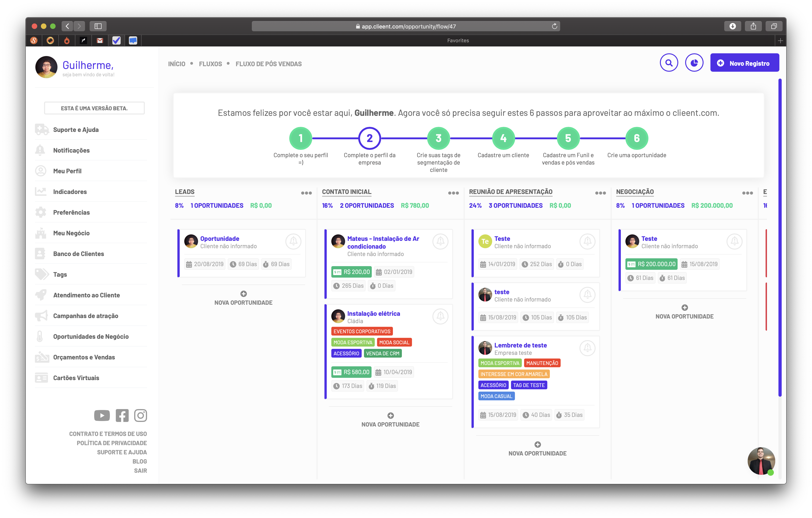Open the Facebook social icon
This screenshot has width=812, height=518.
coord(122,416)
